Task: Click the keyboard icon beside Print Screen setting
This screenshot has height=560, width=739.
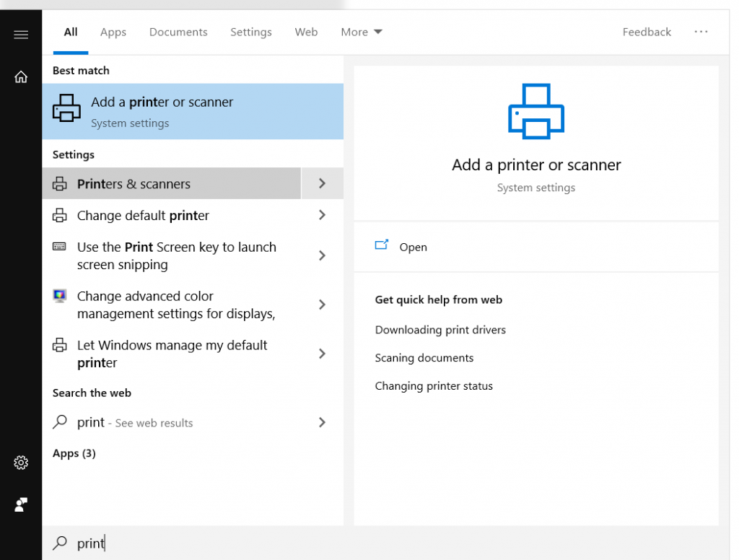Action: pyautogui.click(x=59, y=247)
